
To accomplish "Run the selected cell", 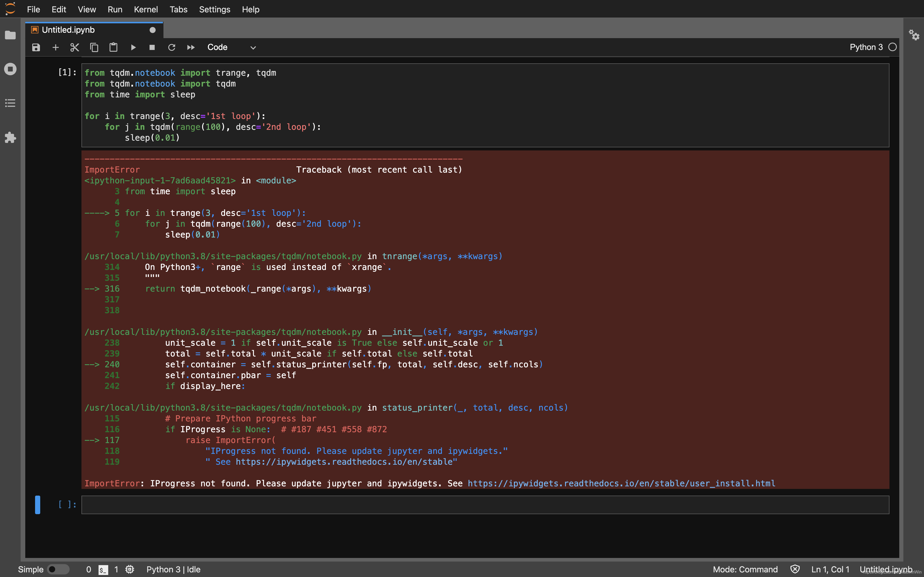I will pos(133,47).
